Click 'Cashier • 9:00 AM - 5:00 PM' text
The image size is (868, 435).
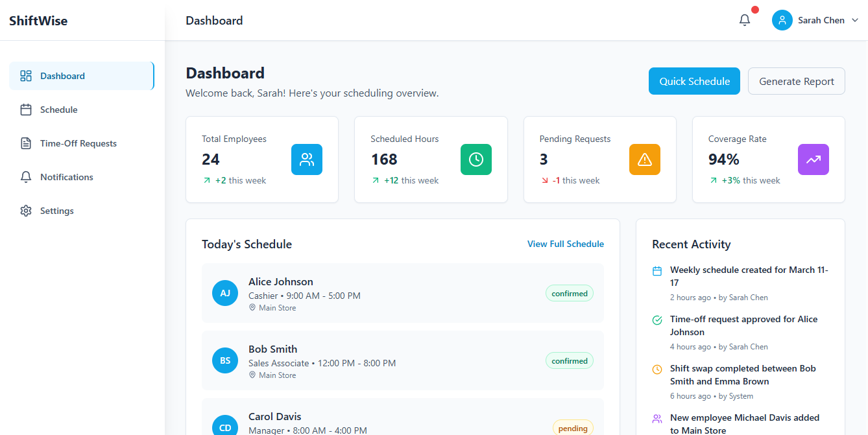[304, 296]
